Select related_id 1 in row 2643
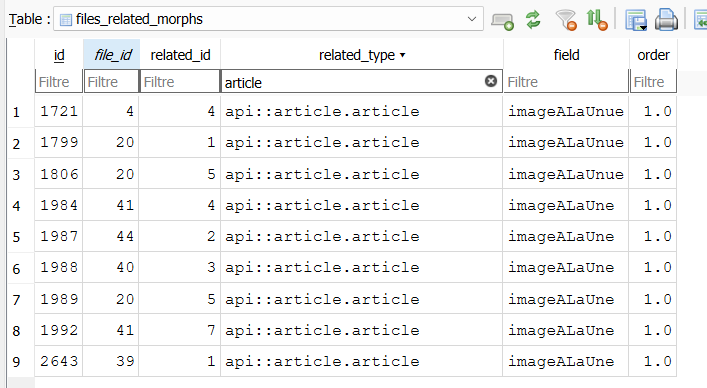The image size is (707, 388). [179, 361]
